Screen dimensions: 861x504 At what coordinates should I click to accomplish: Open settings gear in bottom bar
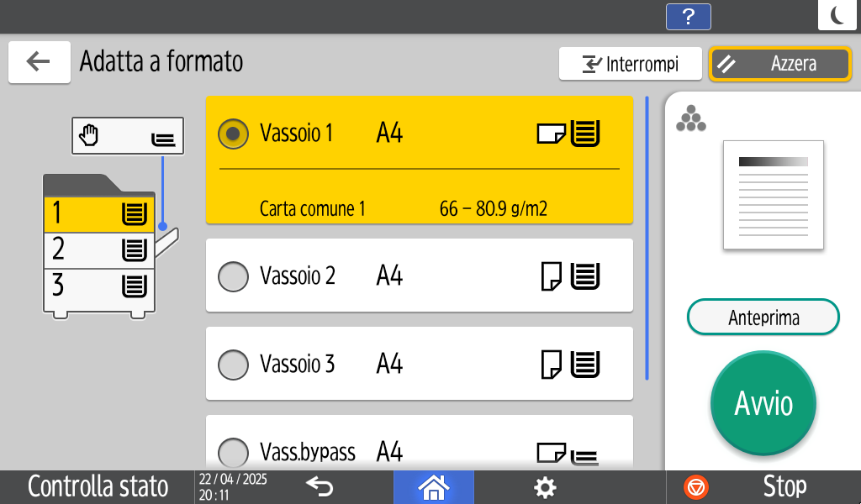[545, 487]
